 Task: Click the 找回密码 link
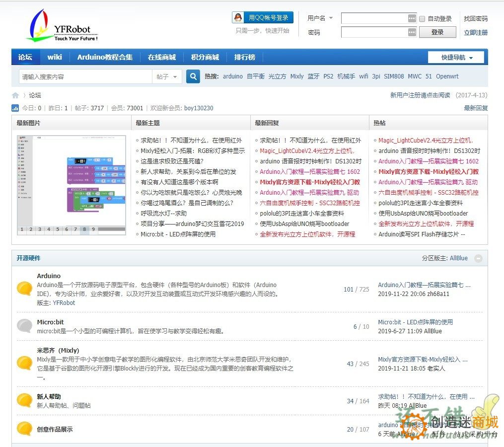475,19
